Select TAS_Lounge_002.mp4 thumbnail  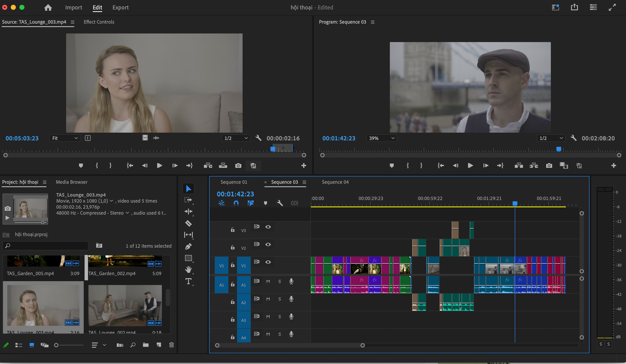point(125,305)
